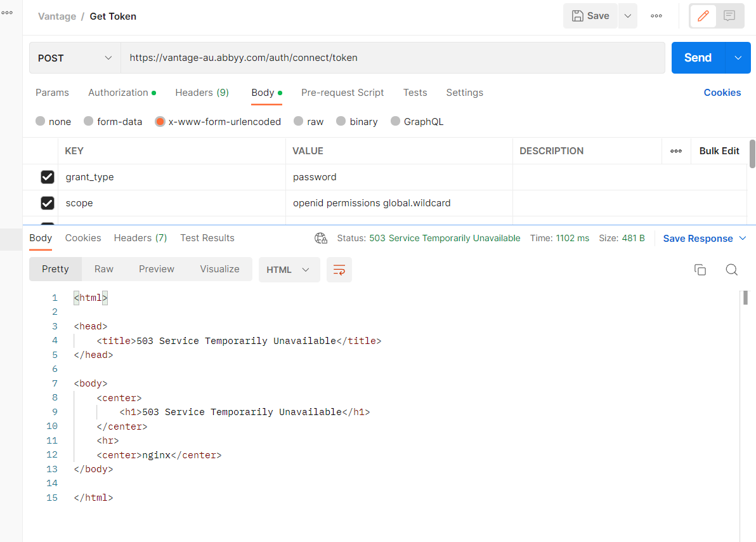Select the raw body type

coord(299,121)
